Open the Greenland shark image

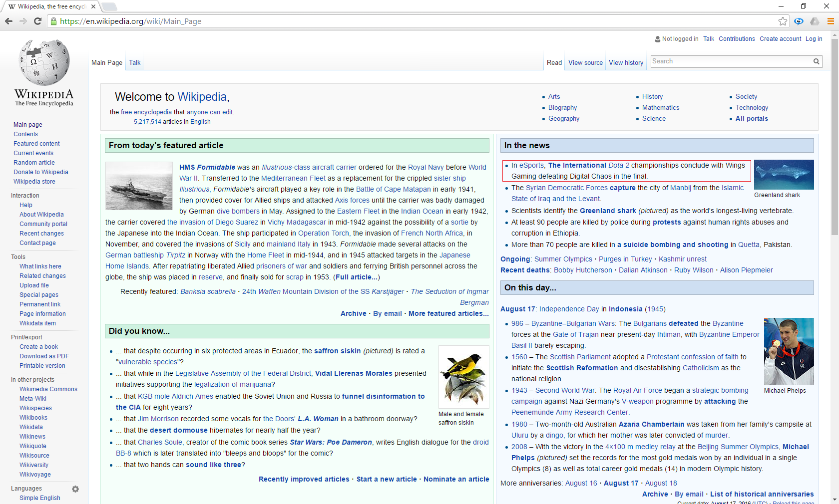click(784, 175)
